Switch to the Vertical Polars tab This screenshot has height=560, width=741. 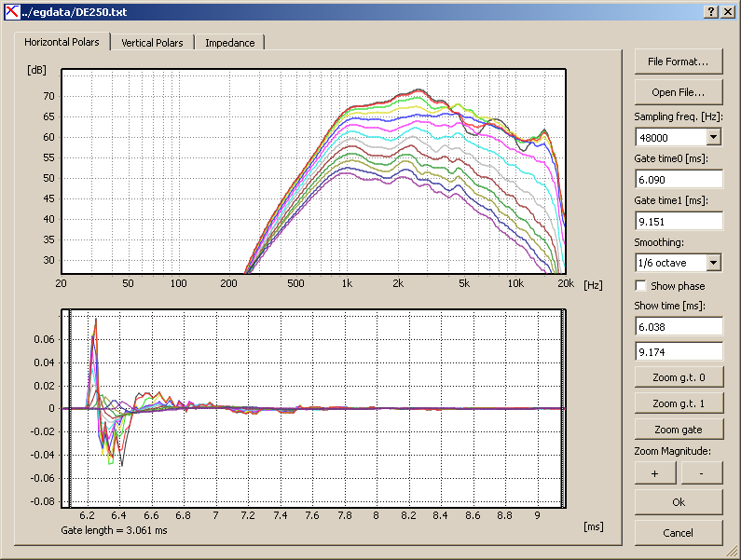tap(152, 43)
